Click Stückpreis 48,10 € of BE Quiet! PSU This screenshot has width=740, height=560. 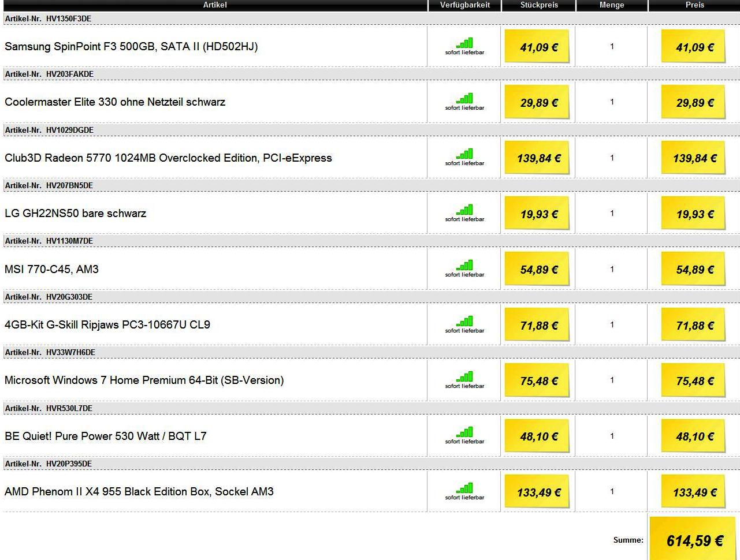pos(537,436)
